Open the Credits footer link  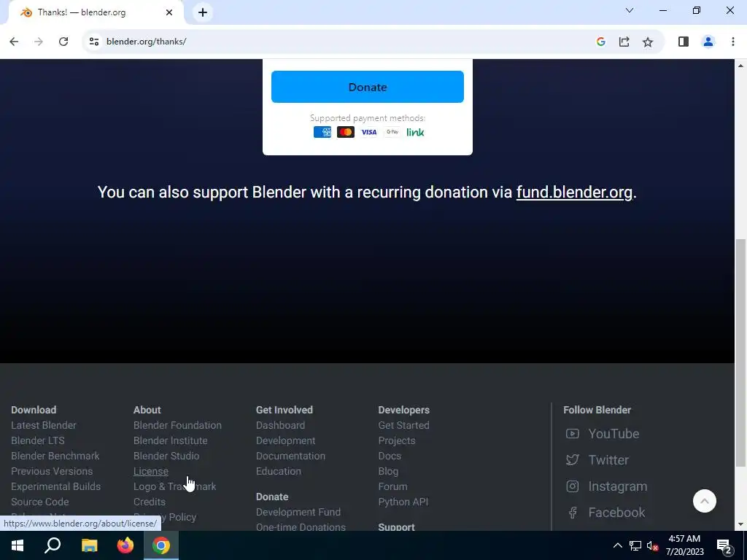150,502
